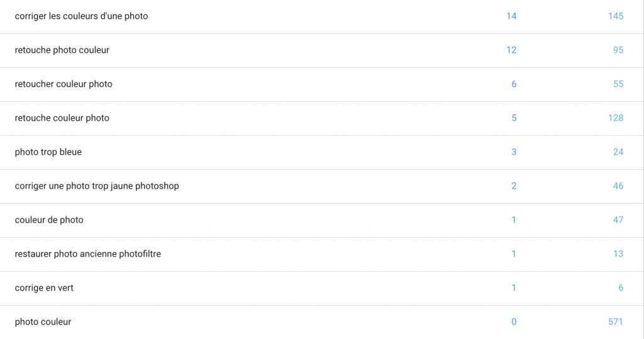
Task: Click the 145 impressions value
Action: coord(615,16)
